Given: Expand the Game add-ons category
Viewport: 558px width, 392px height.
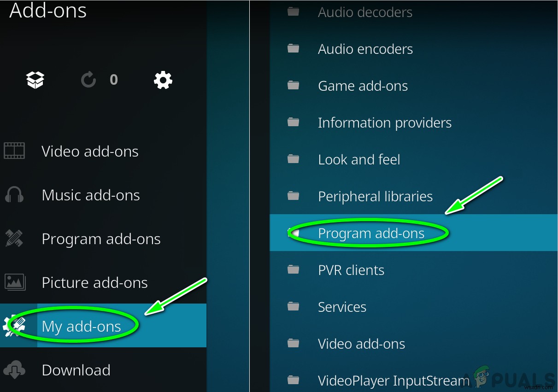Looking at the screenshot, I should click(x=363, y=86).
